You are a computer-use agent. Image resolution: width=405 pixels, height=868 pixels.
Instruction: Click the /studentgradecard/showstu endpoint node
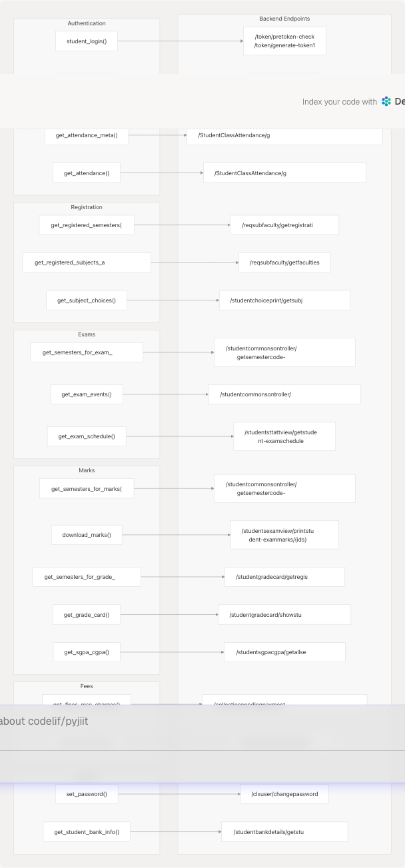click(284, 615)
